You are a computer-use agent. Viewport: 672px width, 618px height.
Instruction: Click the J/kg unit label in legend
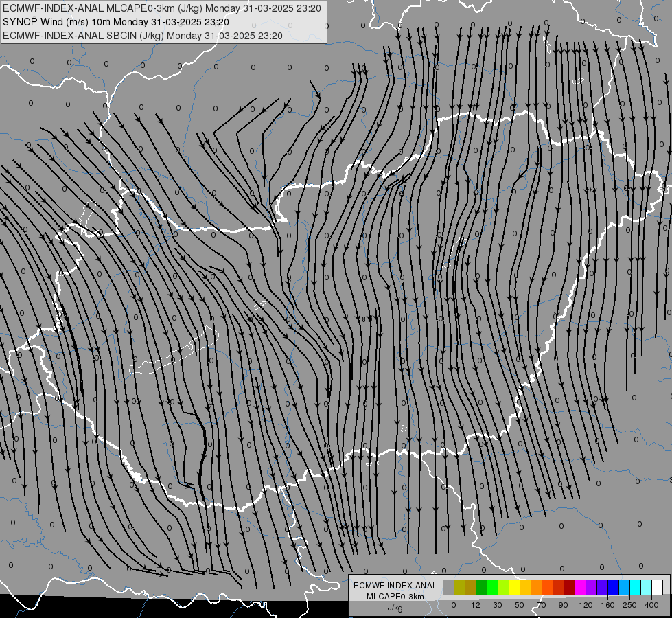pos(395,608)
